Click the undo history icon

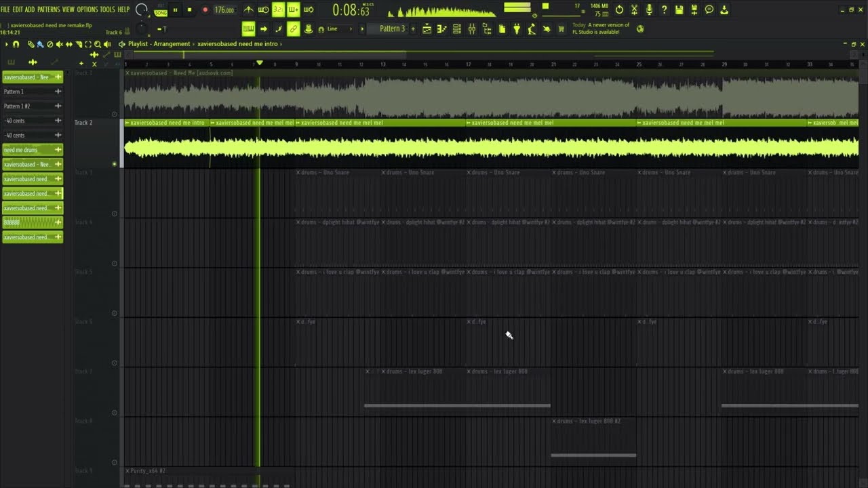(x=619, y=9)
